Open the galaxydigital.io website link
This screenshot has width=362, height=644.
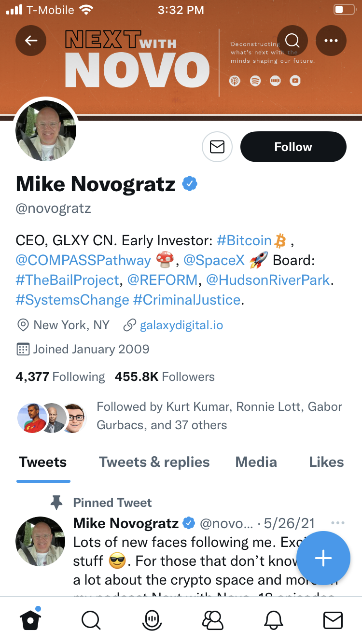point(181,325)
